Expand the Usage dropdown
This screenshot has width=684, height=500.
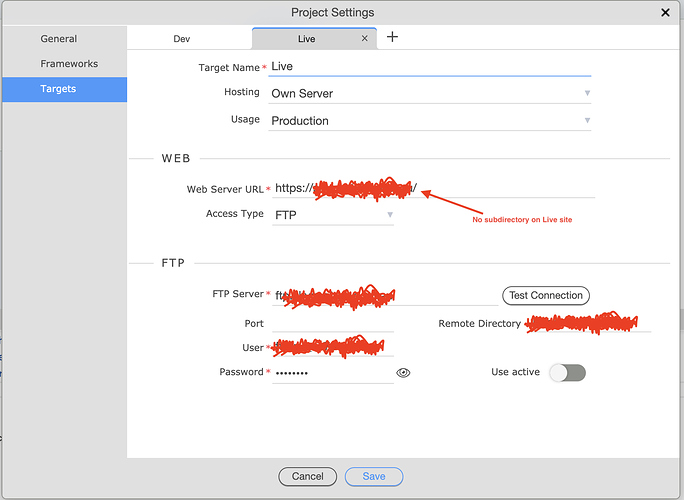[430, 121]
